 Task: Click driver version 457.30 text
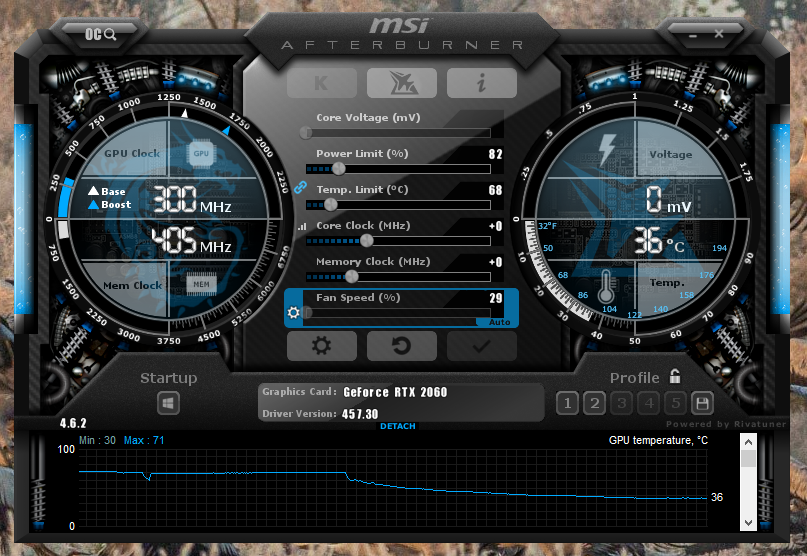coord(360,414)
